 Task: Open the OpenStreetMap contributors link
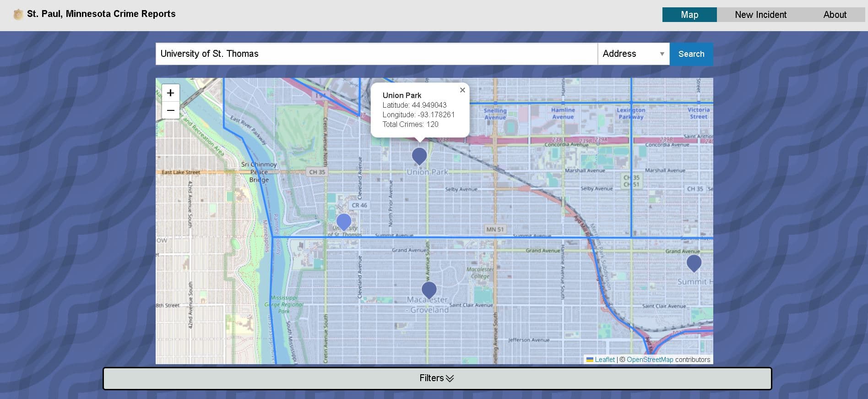(650, 360)
